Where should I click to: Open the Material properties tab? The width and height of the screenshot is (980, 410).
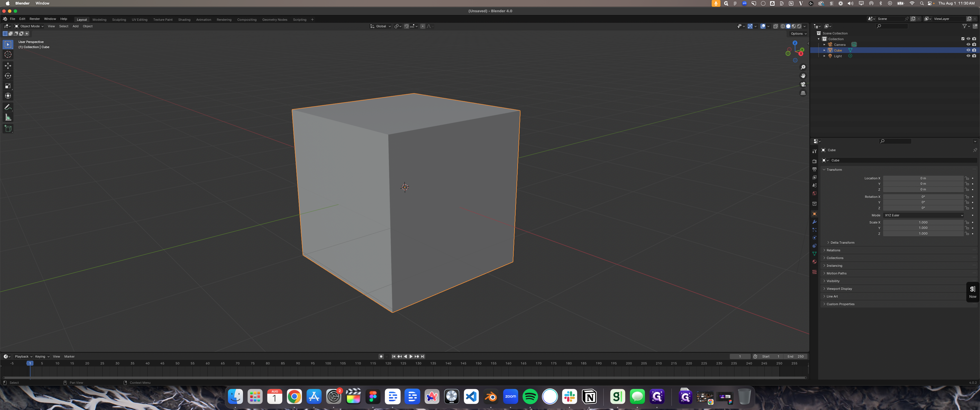point(814,262)
